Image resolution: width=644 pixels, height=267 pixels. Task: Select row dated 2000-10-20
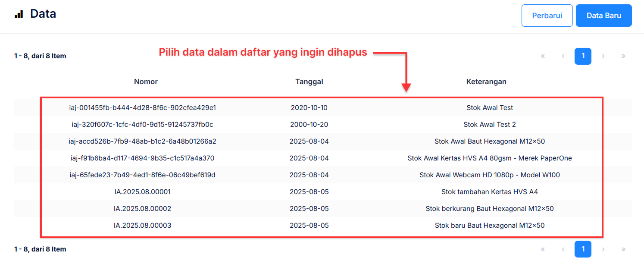(x=309, y=125)
